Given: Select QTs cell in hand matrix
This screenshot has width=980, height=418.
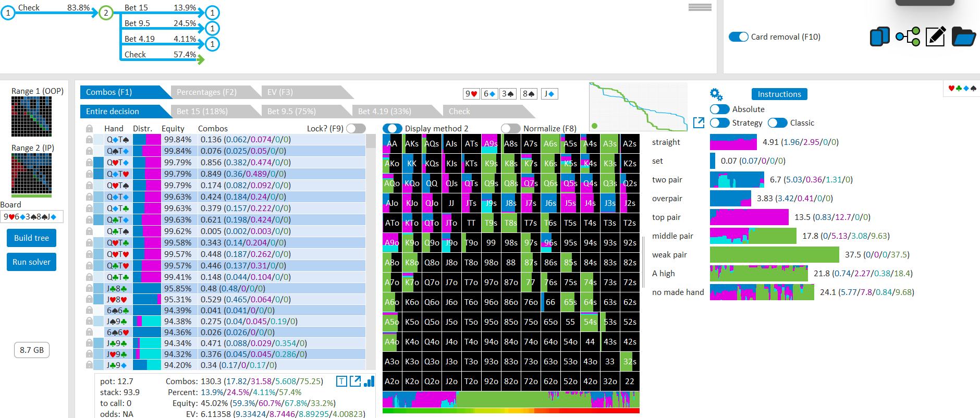Looking at the screenshot, I should click(471, 183).
